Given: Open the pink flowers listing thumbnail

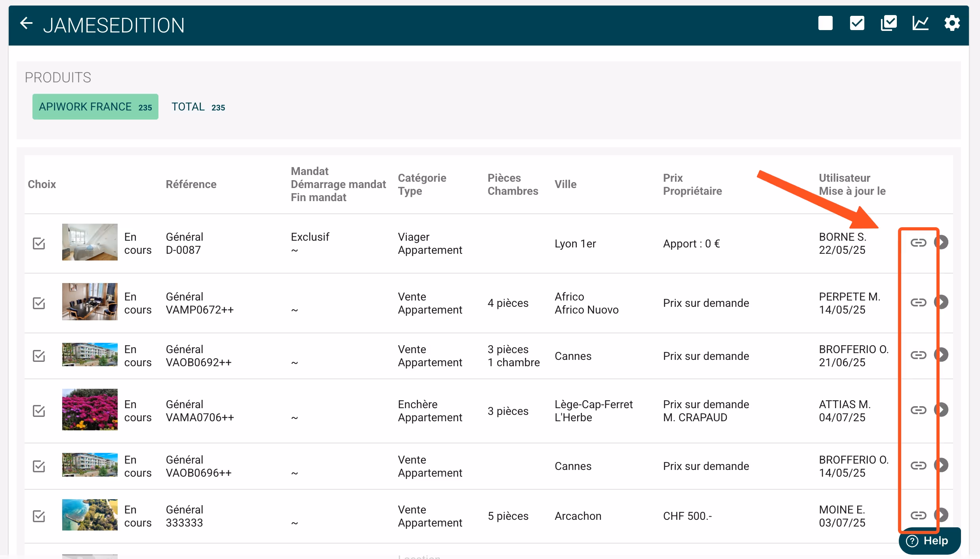Looking at the screenshot, I should point(90,410).
